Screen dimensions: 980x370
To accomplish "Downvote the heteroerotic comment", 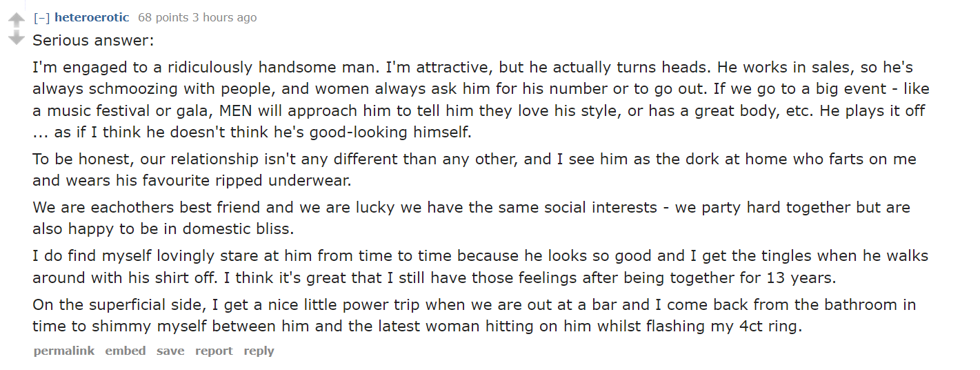I will [x=16, y=37].
